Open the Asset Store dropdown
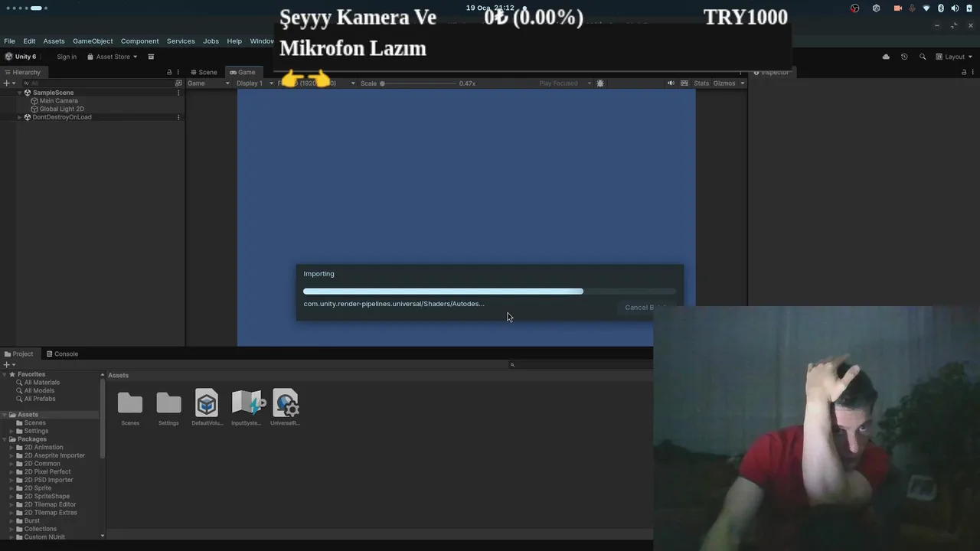This screenshot has width=980, height=551. (112, 57)
